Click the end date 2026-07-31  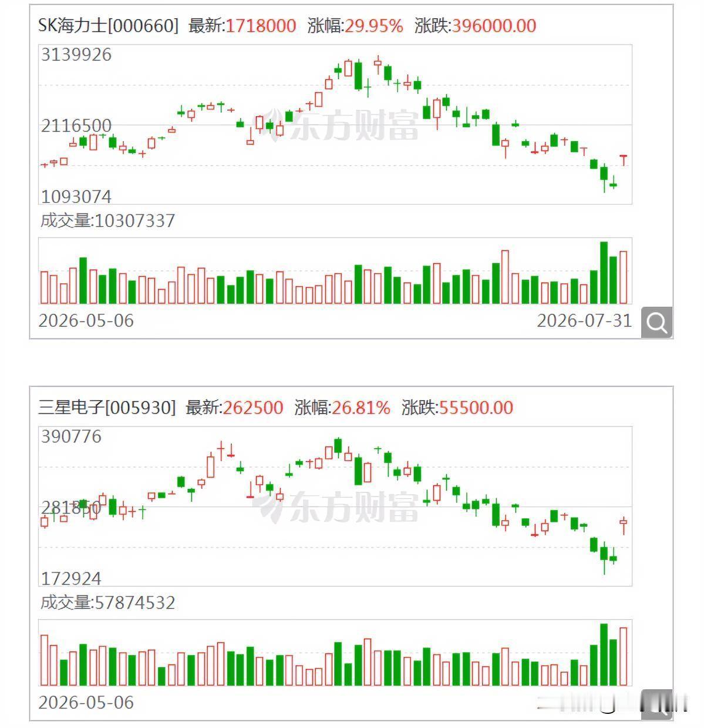[x=585, y=321]
